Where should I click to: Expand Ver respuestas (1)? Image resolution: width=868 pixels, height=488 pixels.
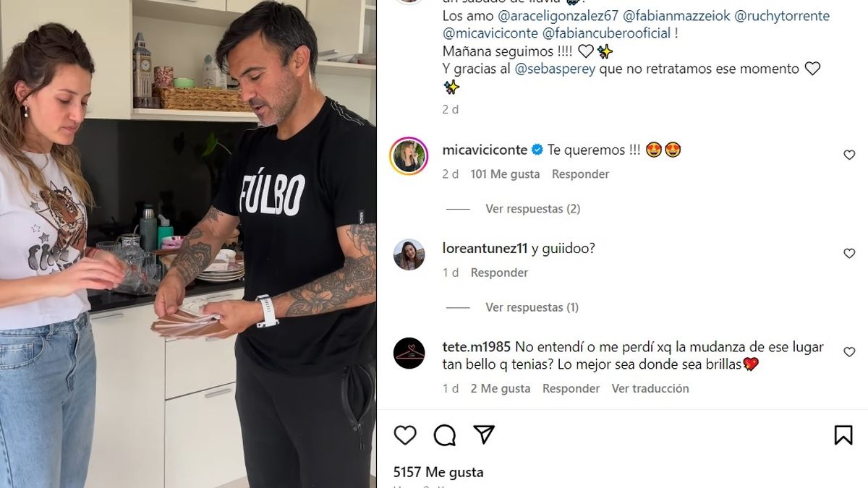click(x=532, y=307)
